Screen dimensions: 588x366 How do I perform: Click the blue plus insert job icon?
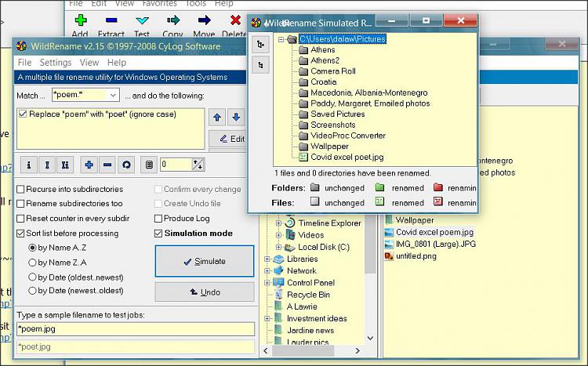(x=89, y=165)
